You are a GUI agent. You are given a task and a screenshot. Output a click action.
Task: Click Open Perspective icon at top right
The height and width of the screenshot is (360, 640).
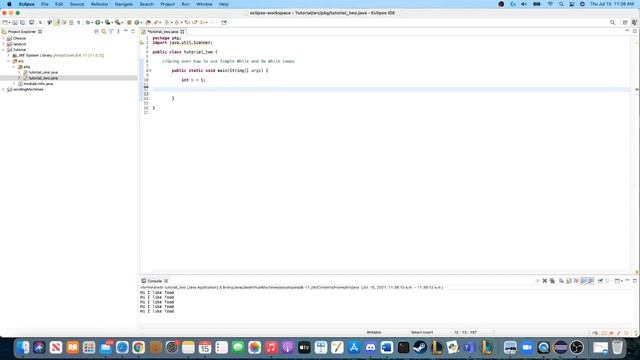[x=625, y=22]
